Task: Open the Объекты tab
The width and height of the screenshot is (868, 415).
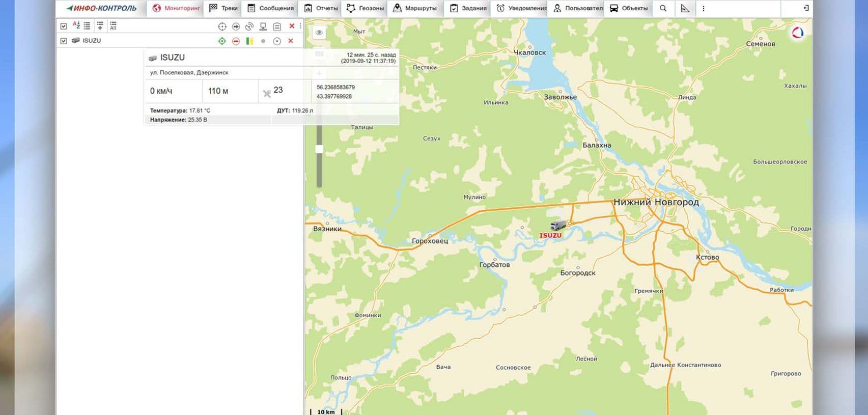Action: 628,8
